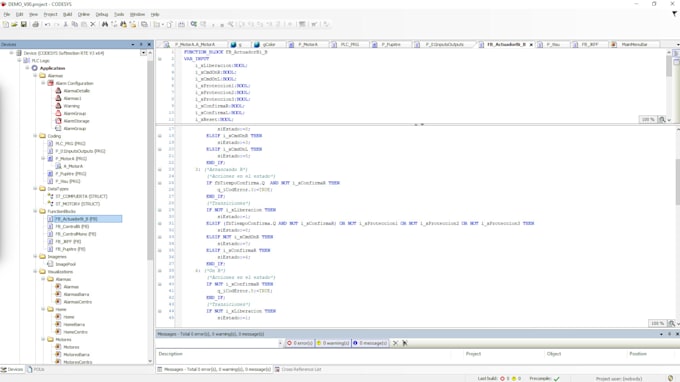Click the Cut scissors toolbar icon
The image size is (680, 382).
[65, 25]
